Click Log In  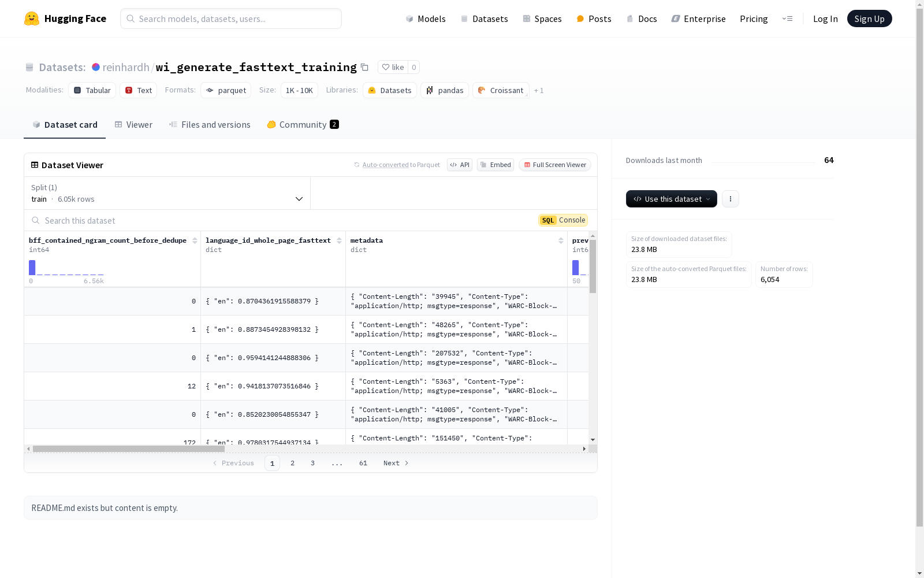coord(825,18)
